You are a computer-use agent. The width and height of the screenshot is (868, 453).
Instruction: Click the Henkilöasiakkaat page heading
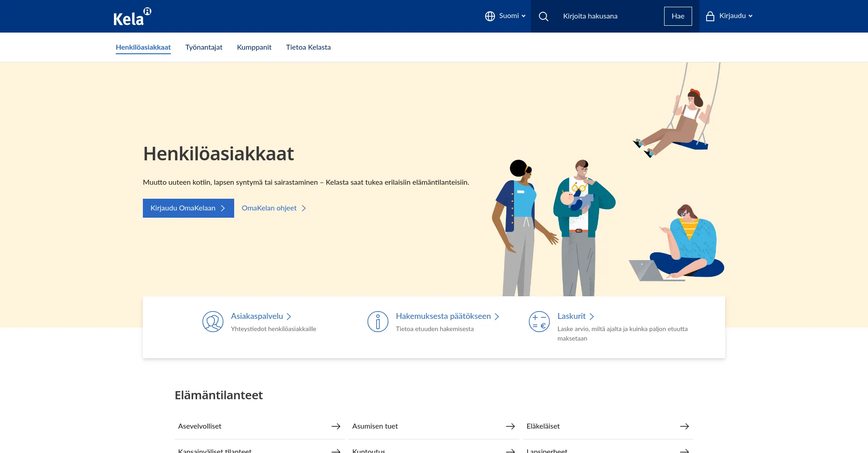tap(218, 154)
